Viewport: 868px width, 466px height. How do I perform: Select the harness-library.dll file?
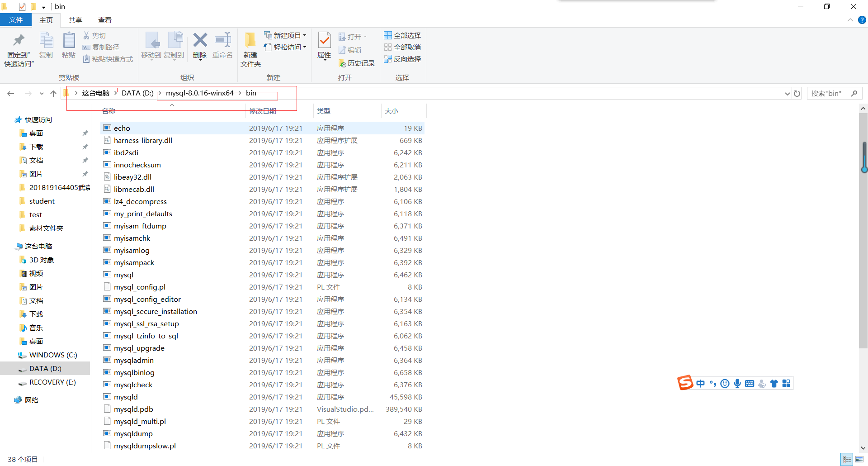(x=262, y=141)
